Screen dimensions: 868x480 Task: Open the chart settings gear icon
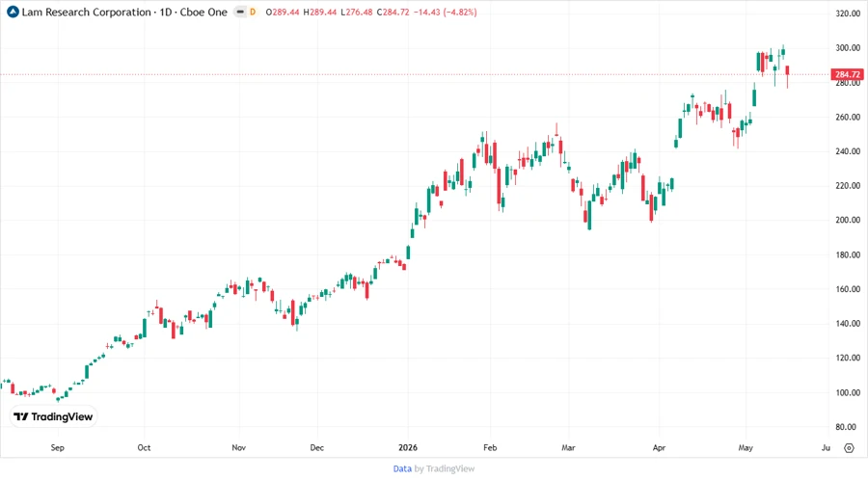pos(849,448)
